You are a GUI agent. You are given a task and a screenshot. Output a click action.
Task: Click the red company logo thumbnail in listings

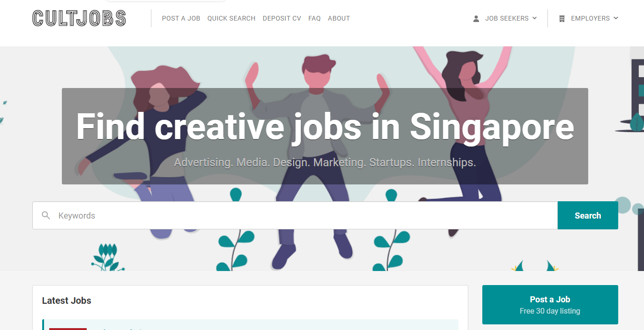(x=68, y=329)
